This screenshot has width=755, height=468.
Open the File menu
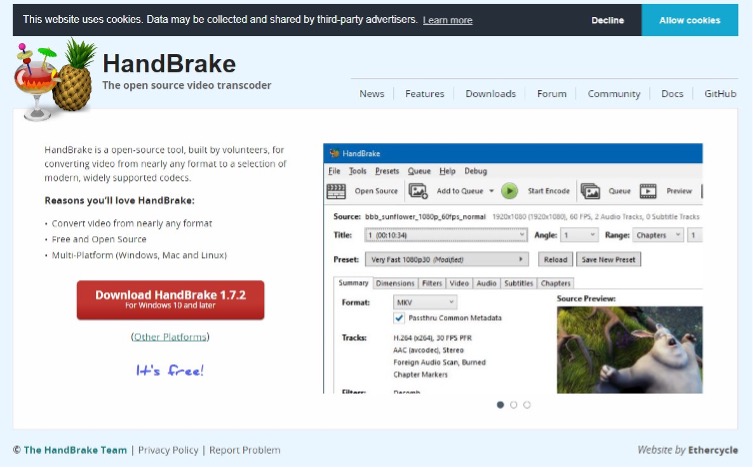pyautogui.click(x=334, y=171)
